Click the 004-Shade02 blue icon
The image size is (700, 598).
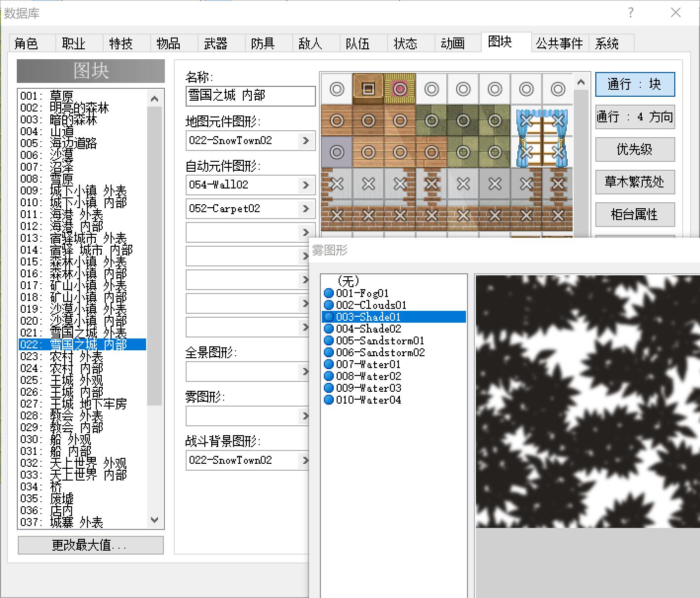click(x=329, y=329)
